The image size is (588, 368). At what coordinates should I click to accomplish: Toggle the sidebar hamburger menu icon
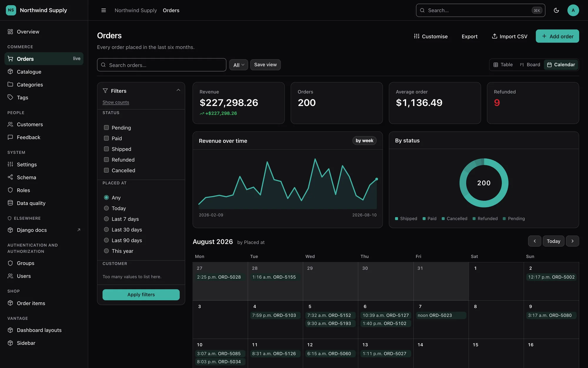[x=103, y=10]
